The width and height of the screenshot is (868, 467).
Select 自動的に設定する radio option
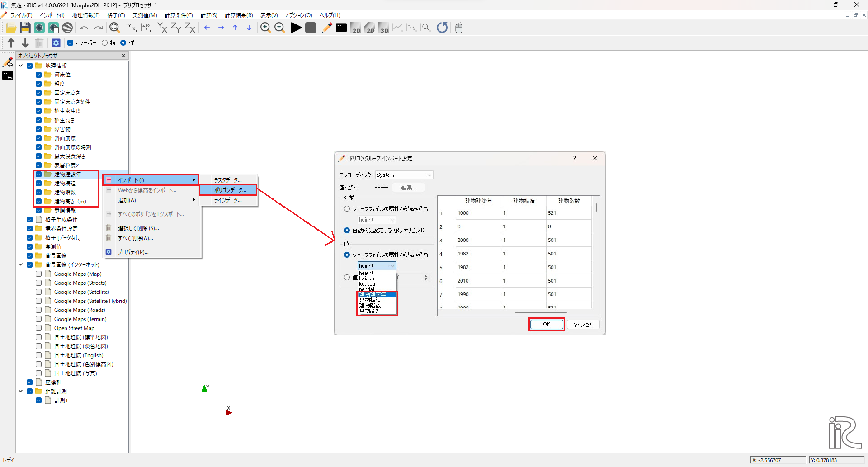point(347,231)
